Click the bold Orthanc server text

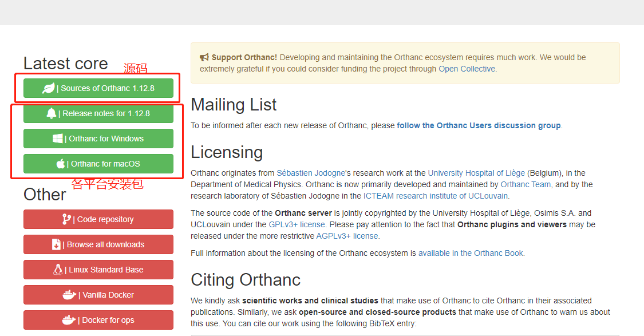(303, 213)
